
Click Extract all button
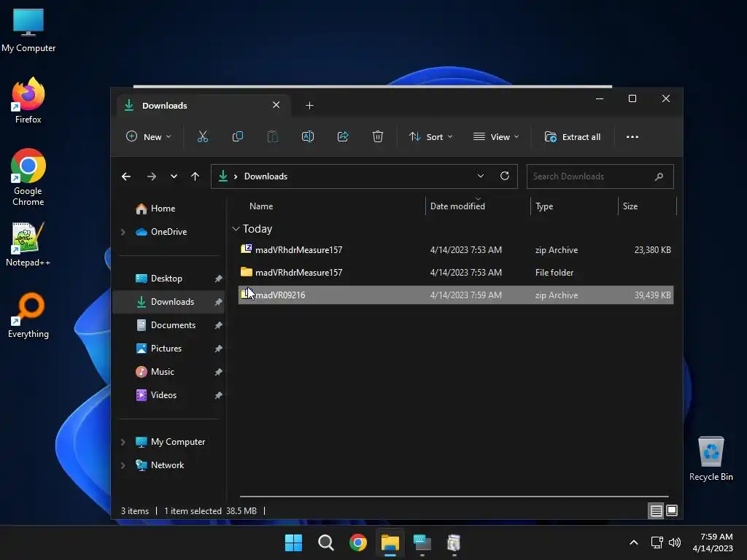pyautogui.click(x=572, y=136)
